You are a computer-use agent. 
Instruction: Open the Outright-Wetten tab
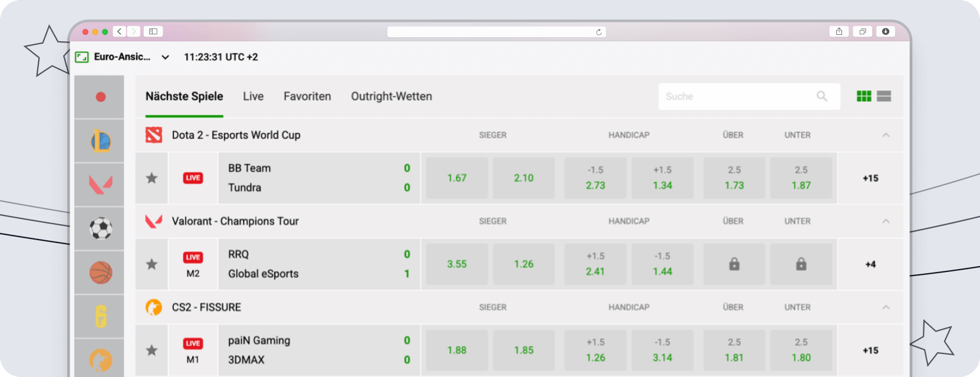tap(392, 96)
